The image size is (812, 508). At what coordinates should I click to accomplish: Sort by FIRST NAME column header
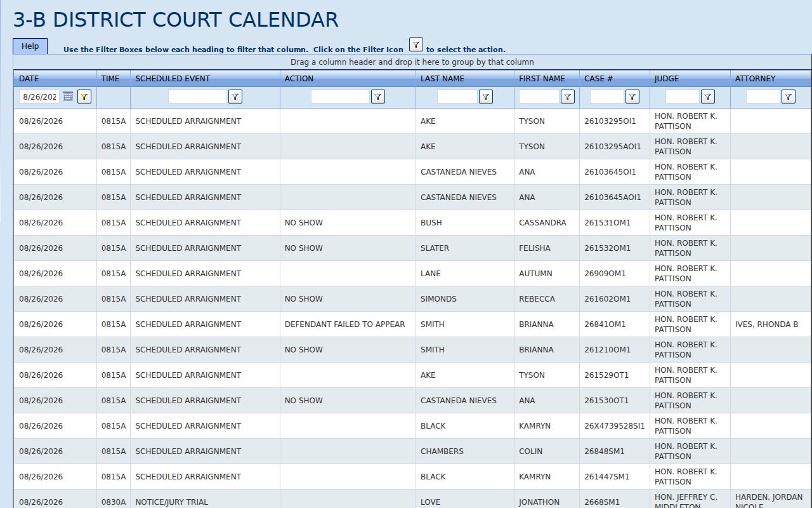[x=542, y=79]
